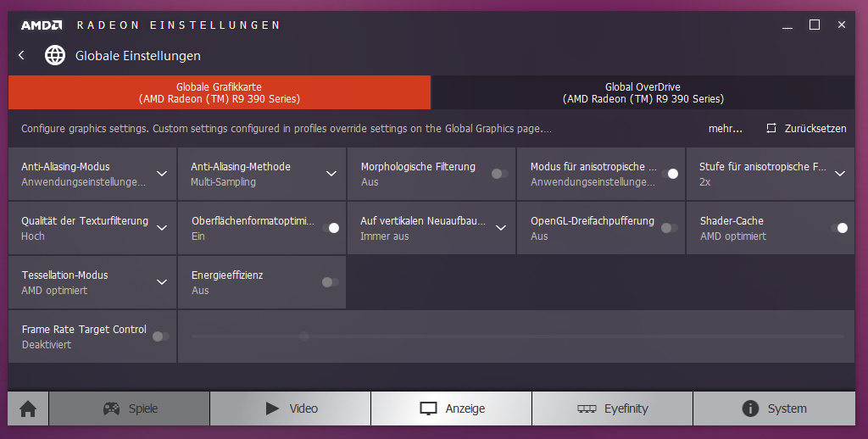Click 'AMD optimiert' under Shader-Cache
Image resolution: width=868 pixels, height=439 pixels.
pos(733,236)
